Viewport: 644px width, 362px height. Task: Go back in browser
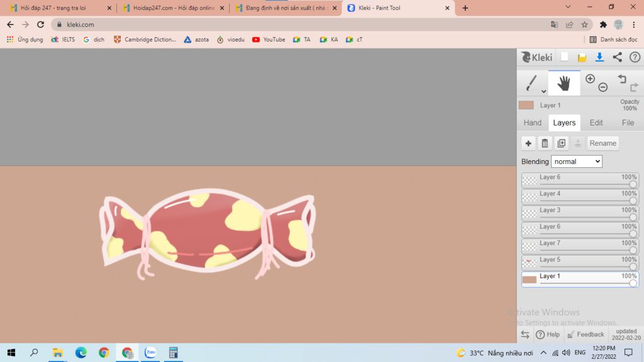[10, 25]
